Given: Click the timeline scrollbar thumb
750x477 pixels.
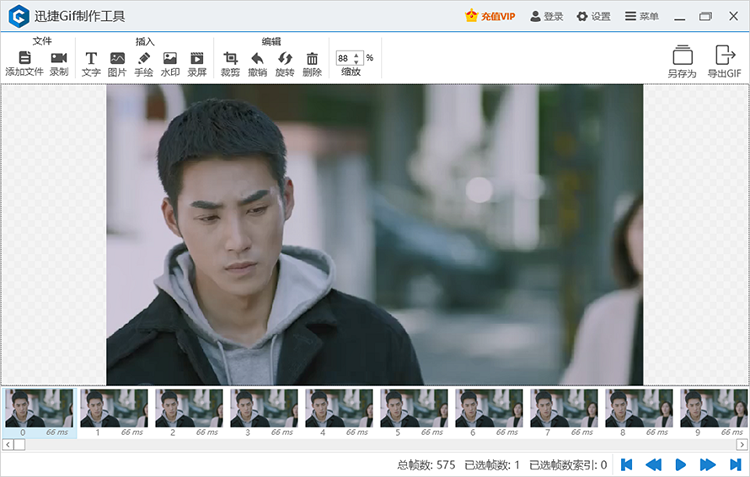Looking at the screenshot, I should (19, 445).
